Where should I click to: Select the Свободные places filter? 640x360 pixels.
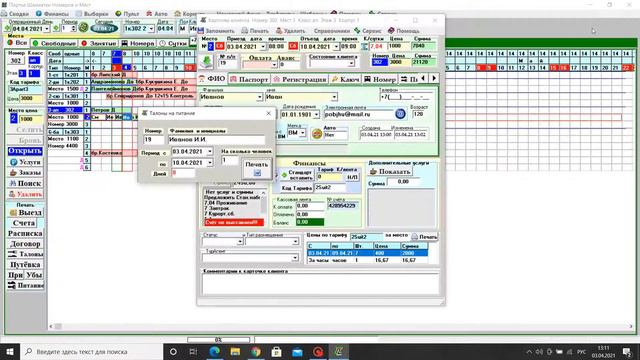point(54,43)
